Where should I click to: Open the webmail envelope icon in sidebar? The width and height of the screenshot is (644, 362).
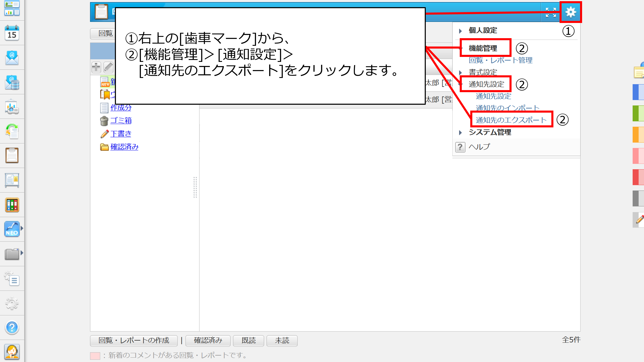(12, 58)
